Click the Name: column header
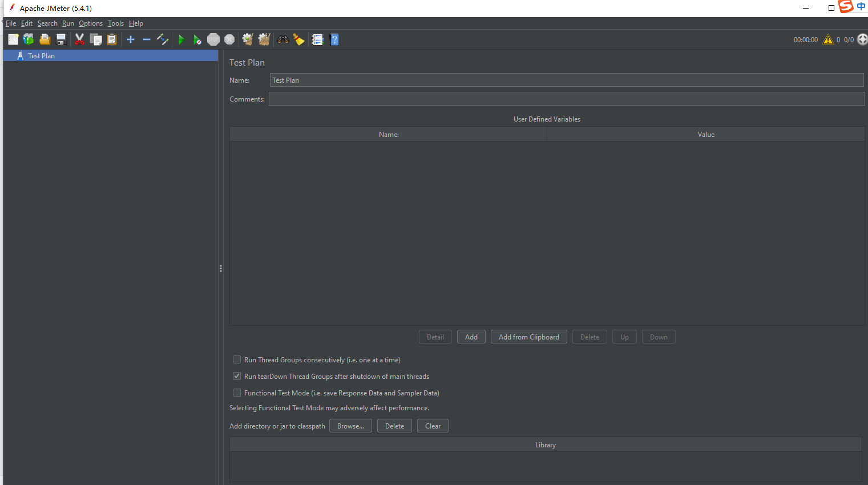This screenshot has width=868, height=485. pos(389,135)
